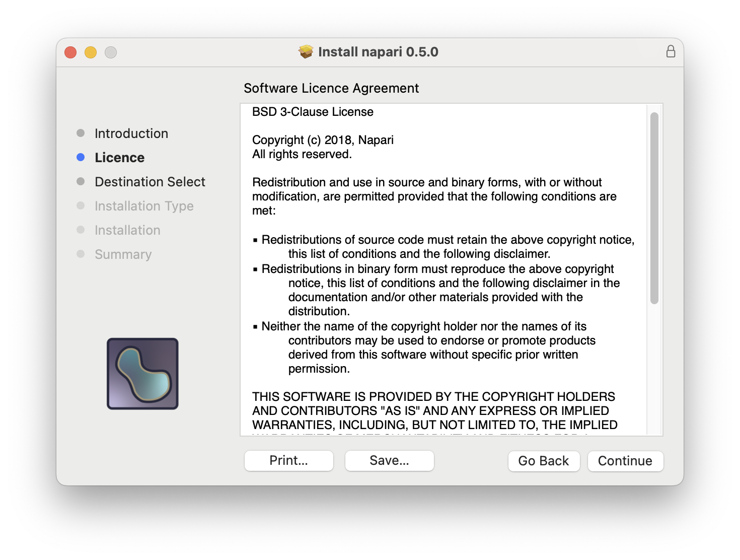Save the licence agreement

(389, 460)
